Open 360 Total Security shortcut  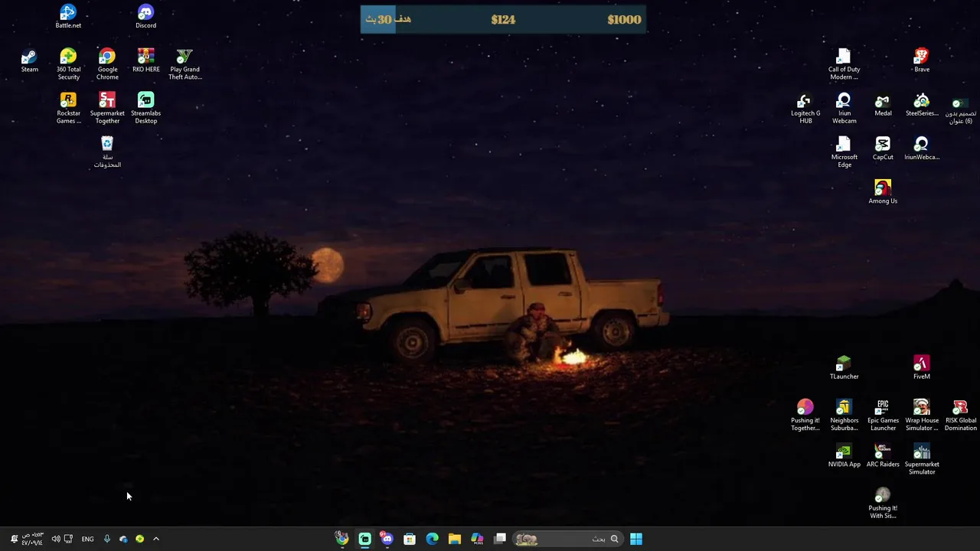click(68, 64)
